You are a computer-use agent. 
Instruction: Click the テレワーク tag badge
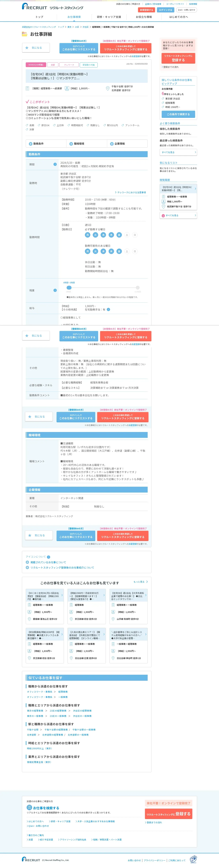[x=69, y=65]
